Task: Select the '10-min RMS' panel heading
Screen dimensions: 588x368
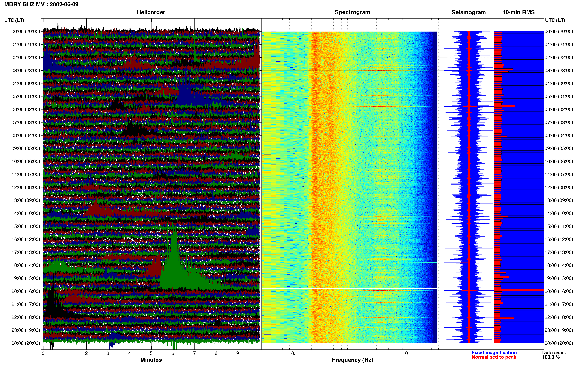Action: [518, 12]
